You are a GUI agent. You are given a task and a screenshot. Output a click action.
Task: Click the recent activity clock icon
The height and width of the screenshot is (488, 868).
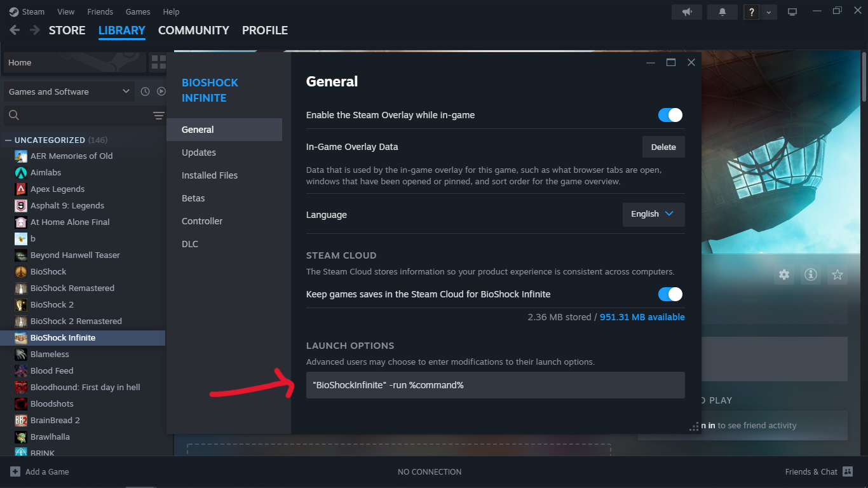coord(145,91)
